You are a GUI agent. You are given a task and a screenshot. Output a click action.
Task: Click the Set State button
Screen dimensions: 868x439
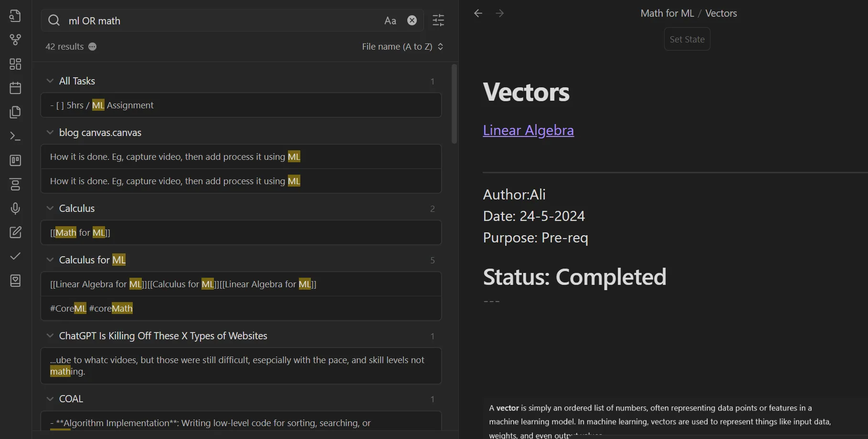pos(687,39)
